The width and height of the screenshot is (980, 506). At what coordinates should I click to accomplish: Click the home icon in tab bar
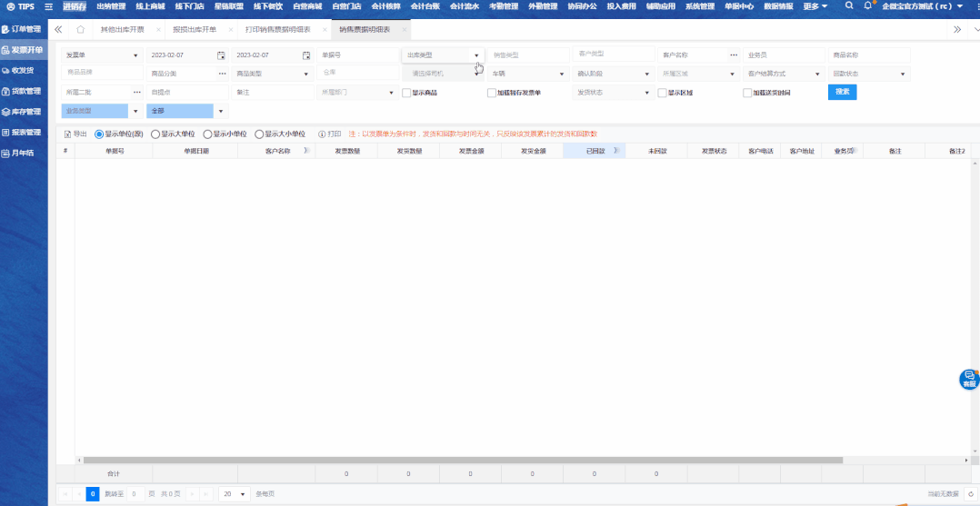(x=80, y=29)
